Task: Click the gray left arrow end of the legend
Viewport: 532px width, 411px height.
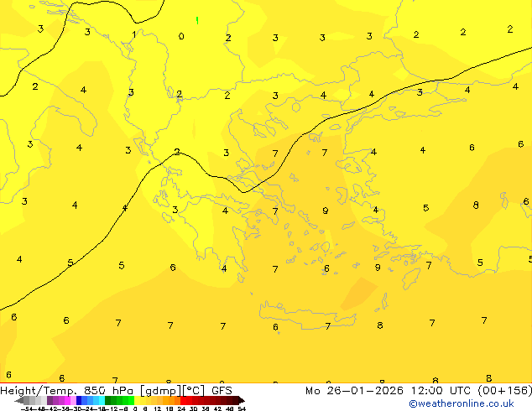Action: 19,400
